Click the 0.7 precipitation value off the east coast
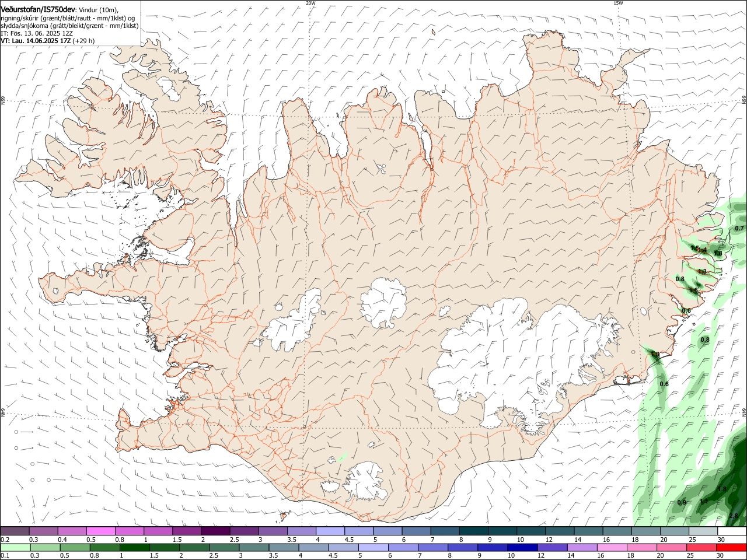 tap(739, 228)
